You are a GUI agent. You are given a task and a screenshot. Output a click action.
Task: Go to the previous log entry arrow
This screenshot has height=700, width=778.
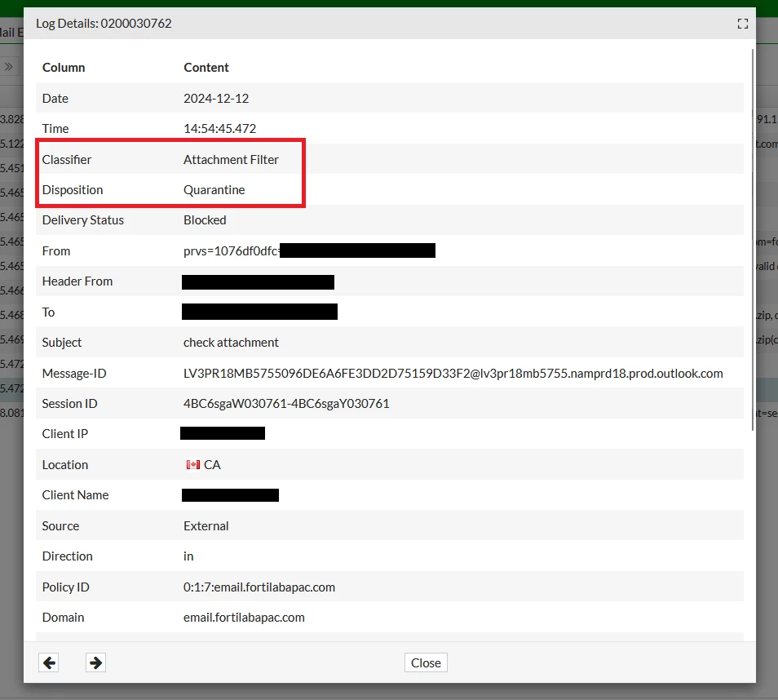click(x=49, y=662)
